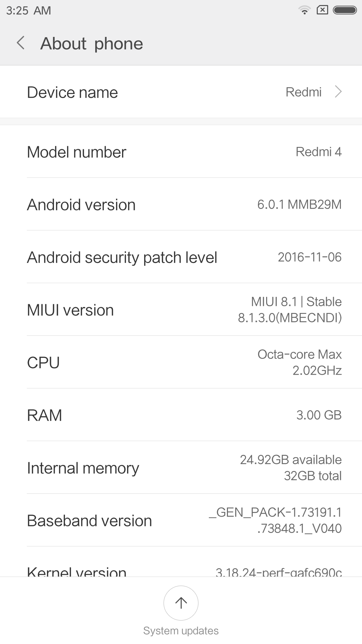The height and width of the screenshot is (644, 362).
Task: Tap the clock in status bar
Action: [x=28, y=10]
